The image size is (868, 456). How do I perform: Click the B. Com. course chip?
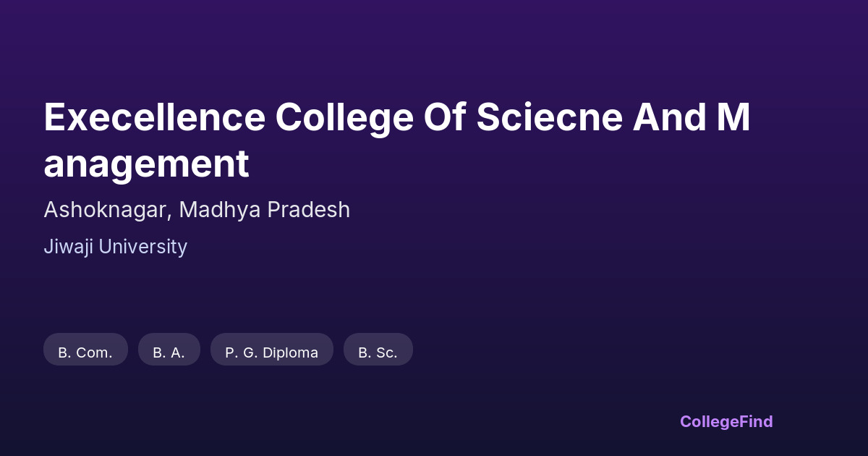coord(85,350)
